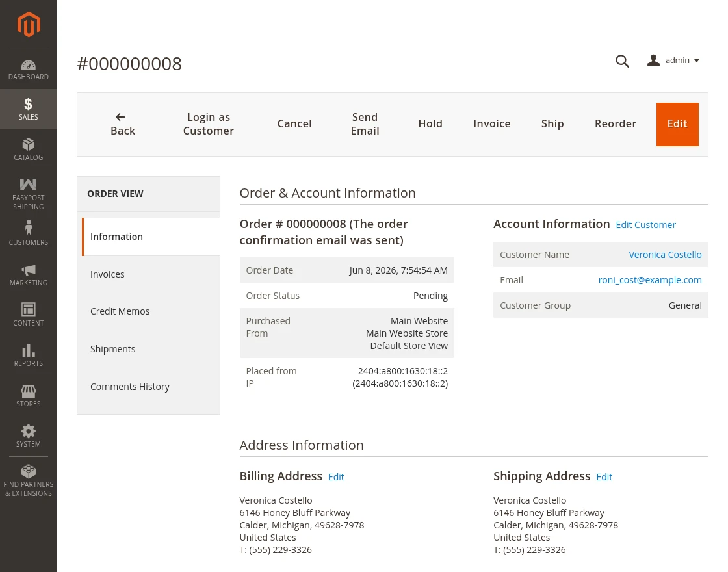Click the order date value Jun 8, 2026
The width and height of the screenshot is (728, 572).
pyautogui.click(x=398, y=270)
